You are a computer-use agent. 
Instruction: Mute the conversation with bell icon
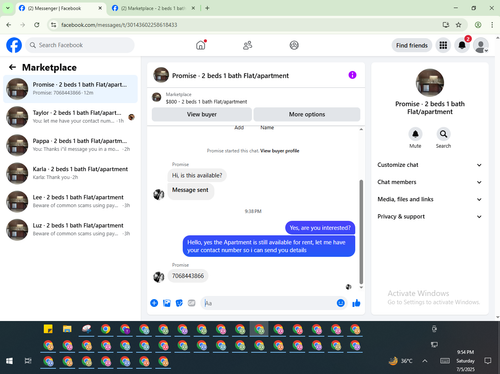coord(415,134)
